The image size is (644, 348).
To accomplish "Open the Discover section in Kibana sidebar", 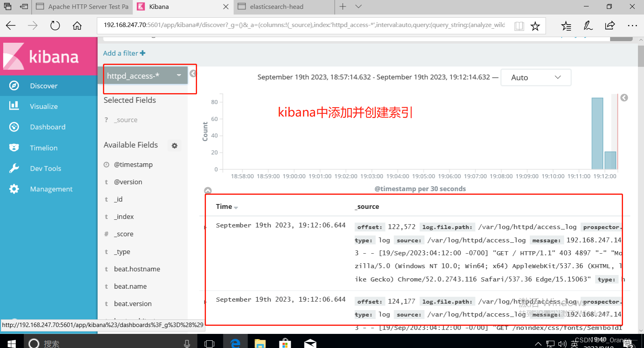I will click(44, 86).
